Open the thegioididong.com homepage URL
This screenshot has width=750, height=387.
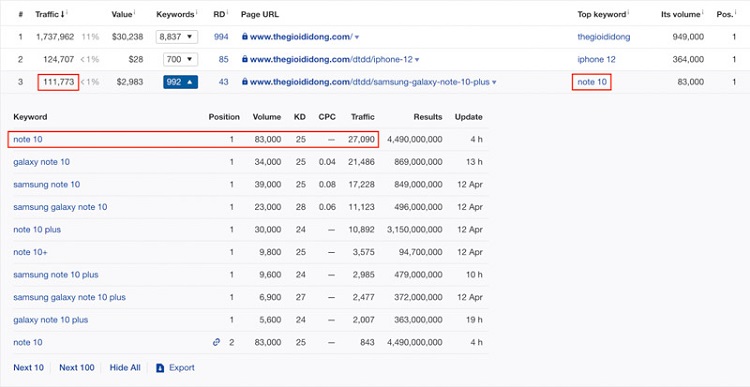point(301,37)
